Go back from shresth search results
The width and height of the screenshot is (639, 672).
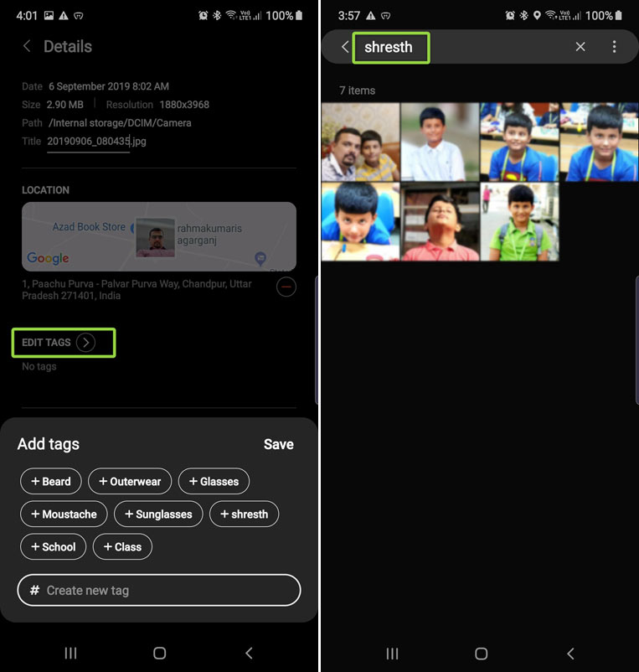[x=345, y=47]
